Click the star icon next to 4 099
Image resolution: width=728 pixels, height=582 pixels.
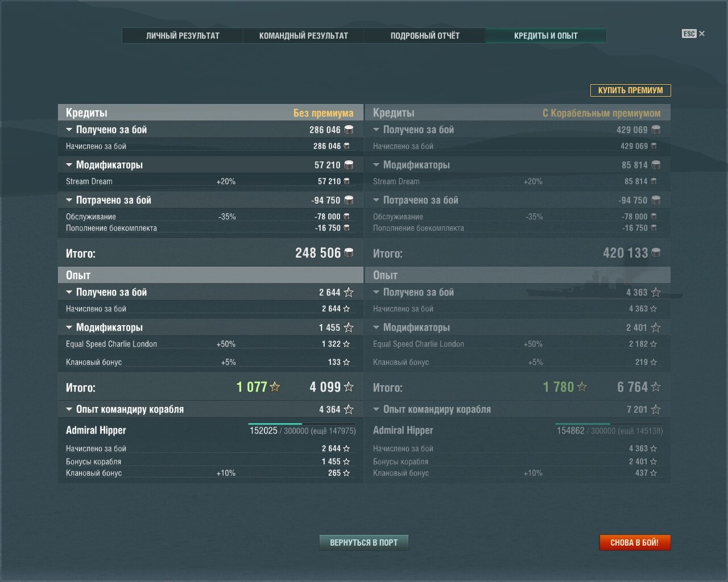(349, 387)
